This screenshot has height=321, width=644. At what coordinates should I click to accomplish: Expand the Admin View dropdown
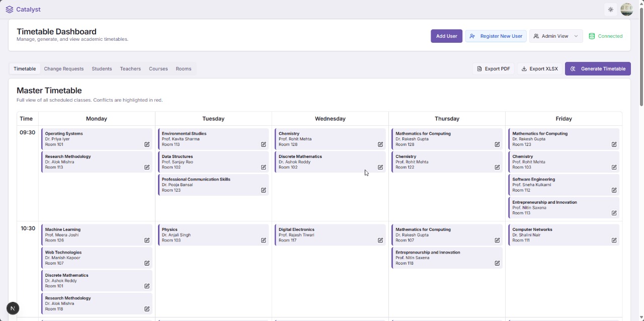[x=556, y=36]
